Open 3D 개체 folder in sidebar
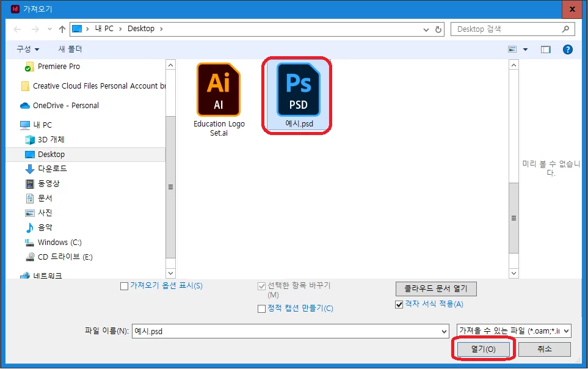Screen dimensions: 588x369 pos(44,140)
